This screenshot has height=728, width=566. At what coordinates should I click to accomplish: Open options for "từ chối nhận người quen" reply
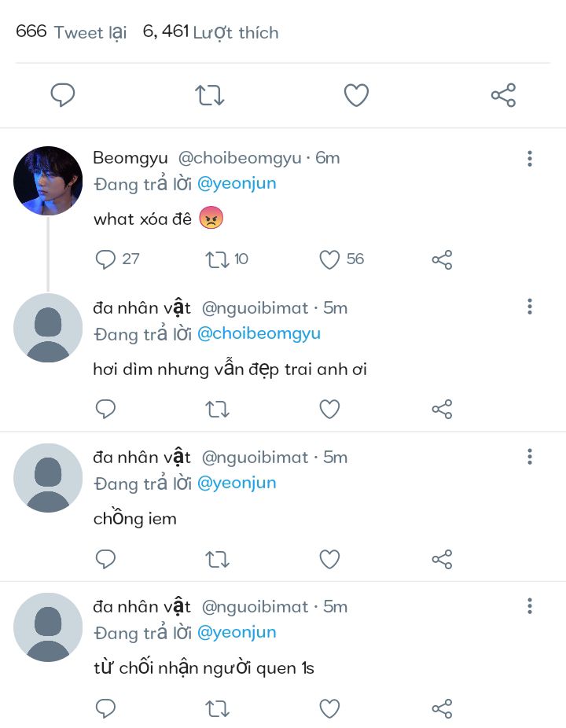click(x=530, y=606)
